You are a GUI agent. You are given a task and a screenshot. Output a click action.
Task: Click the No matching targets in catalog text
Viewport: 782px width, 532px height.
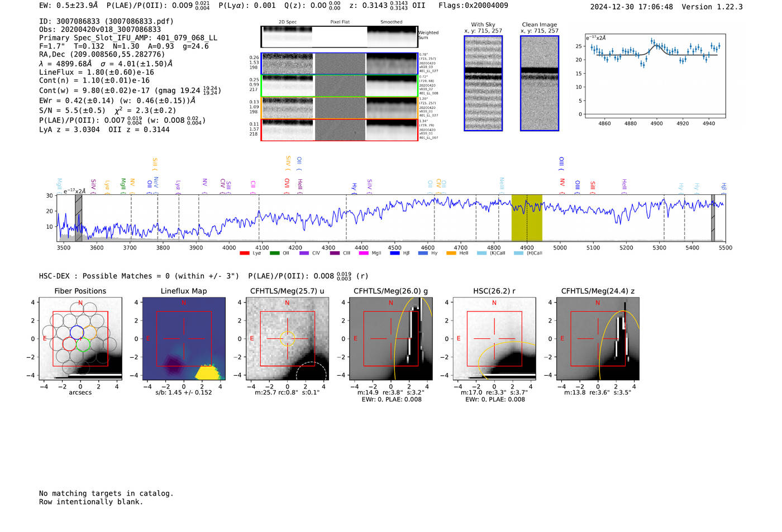coord(106,493)
